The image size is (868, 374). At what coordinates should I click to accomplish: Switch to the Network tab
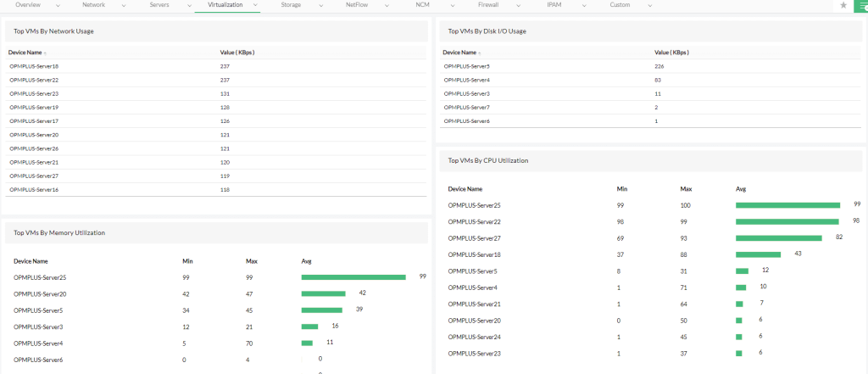[94, 5]
